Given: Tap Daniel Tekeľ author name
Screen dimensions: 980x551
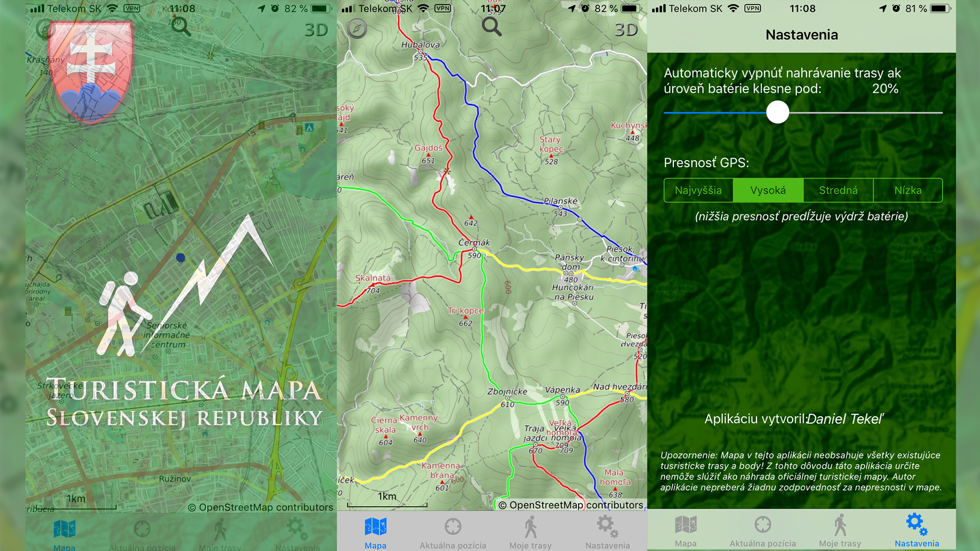Looking at the screenshot, I should pos(845,419).
